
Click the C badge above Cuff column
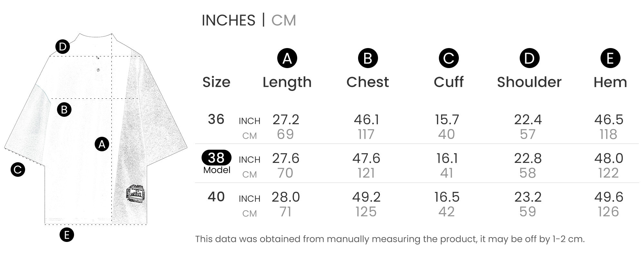[x=449, y=58]
